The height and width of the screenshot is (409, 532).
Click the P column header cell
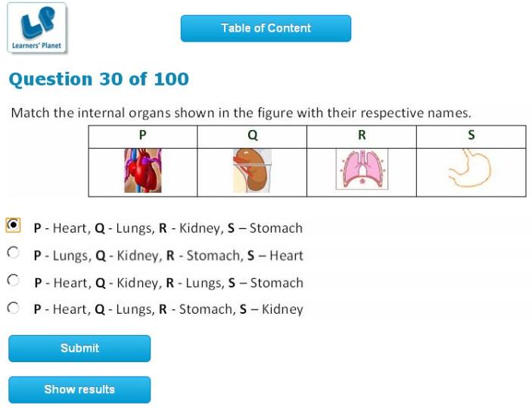point(142,136)
